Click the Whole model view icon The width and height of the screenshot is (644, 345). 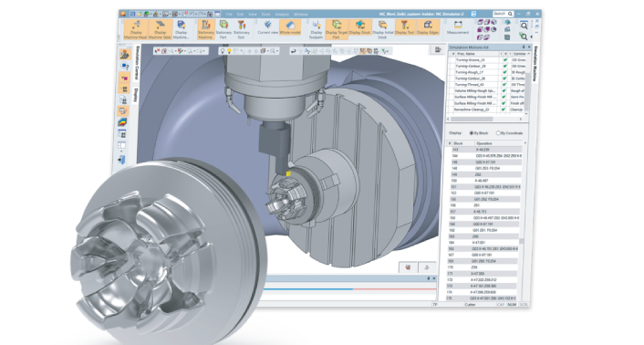[x=290, y=27]
